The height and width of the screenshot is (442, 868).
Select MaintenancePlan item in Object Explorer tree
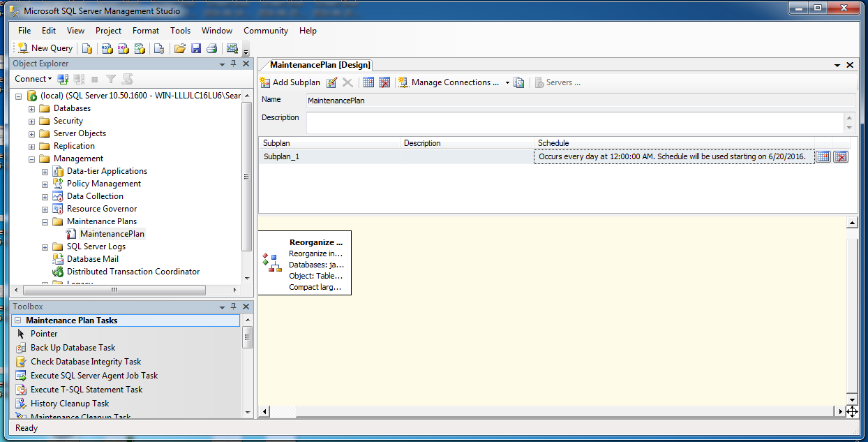[112, 234]
